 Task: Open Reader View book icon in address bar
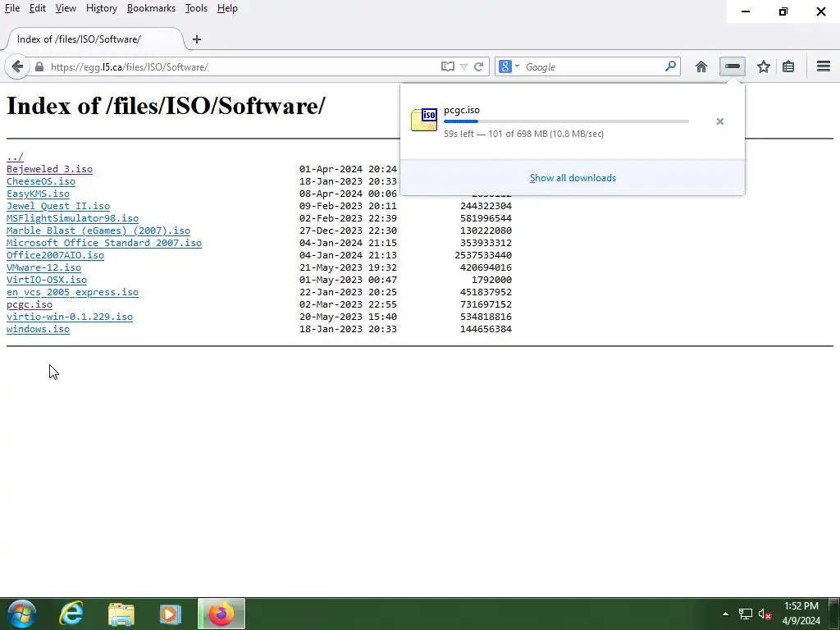click(447, 66)
